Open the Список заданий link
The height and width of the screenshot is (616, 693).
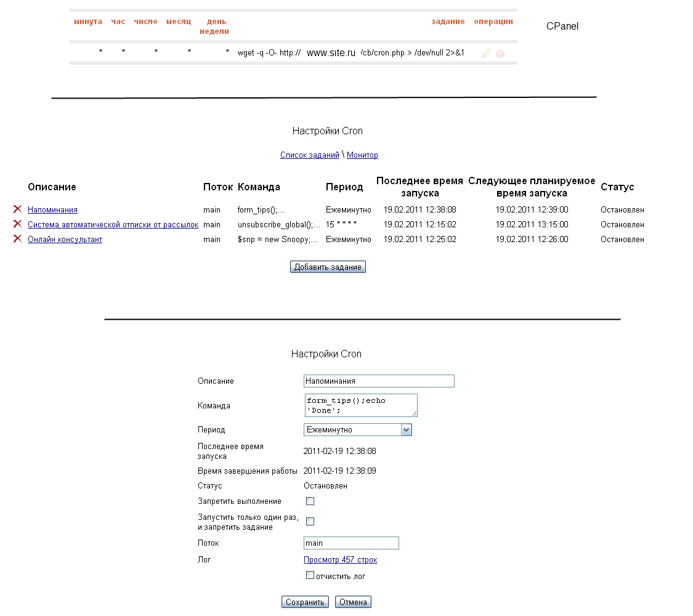pyautogui.click(x=309, y=155)
